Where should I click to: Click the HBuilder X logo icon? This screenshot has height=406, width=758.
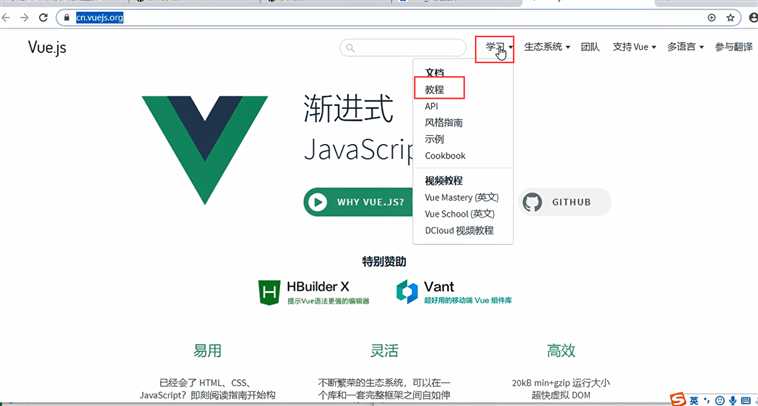tap(269, 292)
